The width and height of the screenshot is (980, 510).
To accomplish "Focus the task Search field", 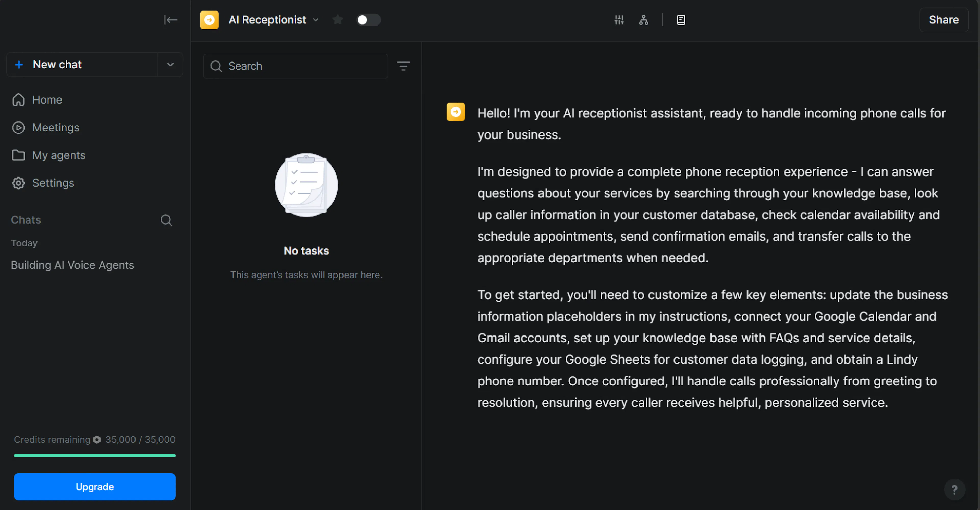I will coord(296,66).
